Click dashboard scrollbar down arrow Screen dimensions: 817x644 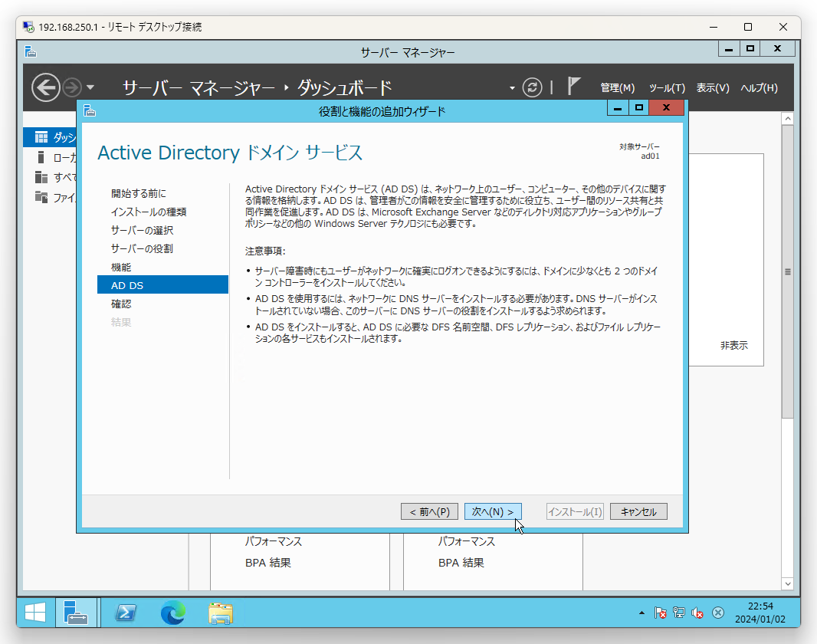788,584
